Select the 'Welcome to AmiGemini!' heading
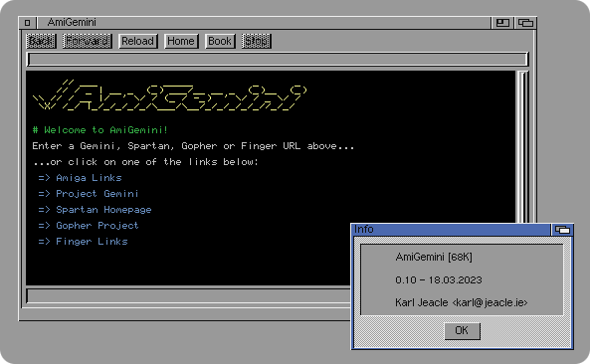The image size is (590, 364). (x=99, y=130)
